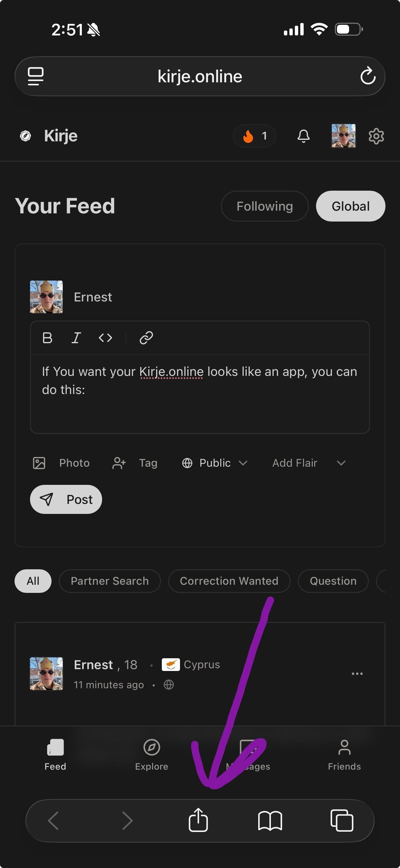Toggle bold formatting in post editor
Image resolution: width=400 pixels, height=868 pixels.
click(x=47, y=338)
